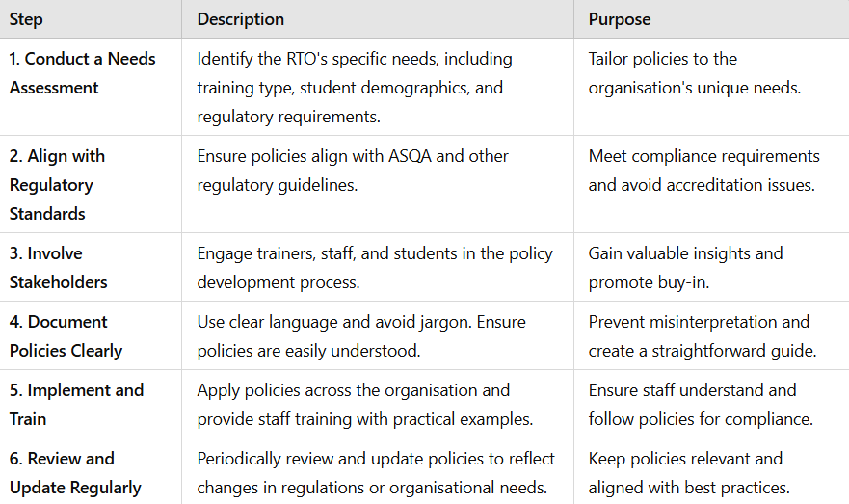
Task: Click the purpose 'Gain valuable insights and promote buy-in'
Action: click(x=685, y=268)
